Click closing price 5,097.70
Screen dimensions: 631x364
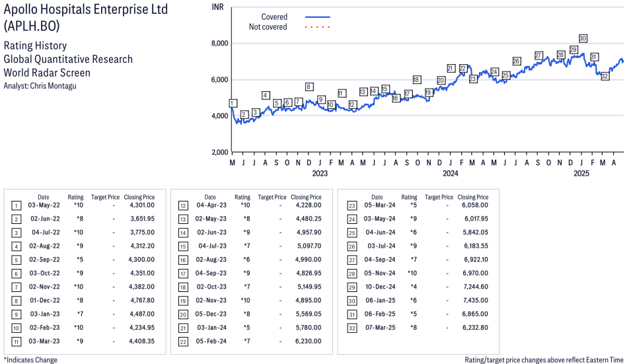(309, 246)
